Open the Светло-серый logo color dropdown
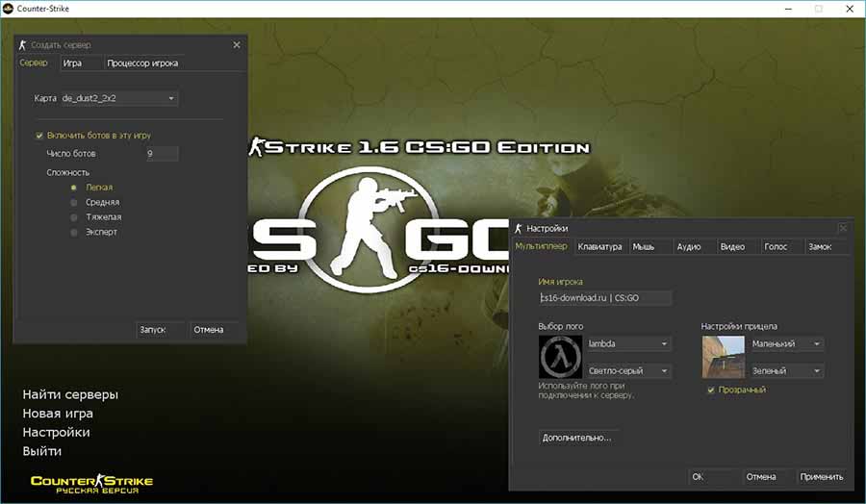866x504 pixels. pyautogui.click(x=628, y=371)
